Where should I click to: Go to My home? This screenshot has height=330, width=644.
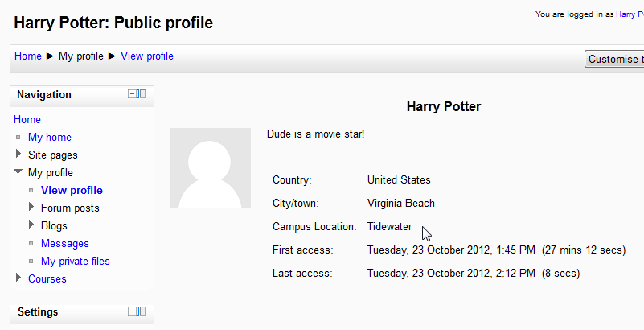click(x=50, y=137)
